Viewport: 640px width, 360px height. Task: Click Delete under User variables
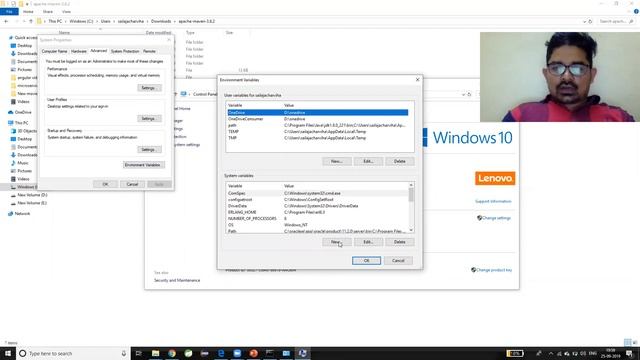pos(400,161)
